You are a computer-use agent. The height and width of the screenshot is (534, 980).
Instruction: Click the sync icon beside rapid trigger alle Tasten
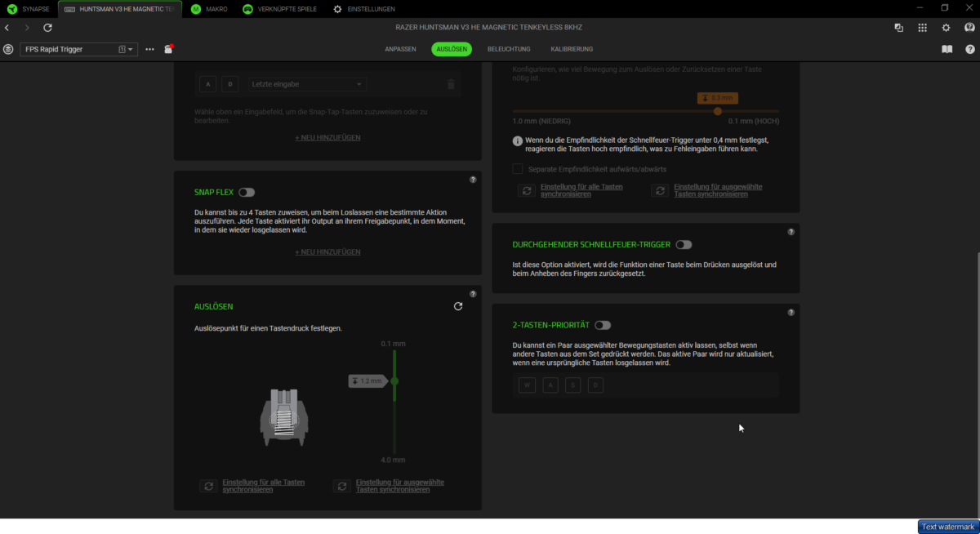coord(527,190)
